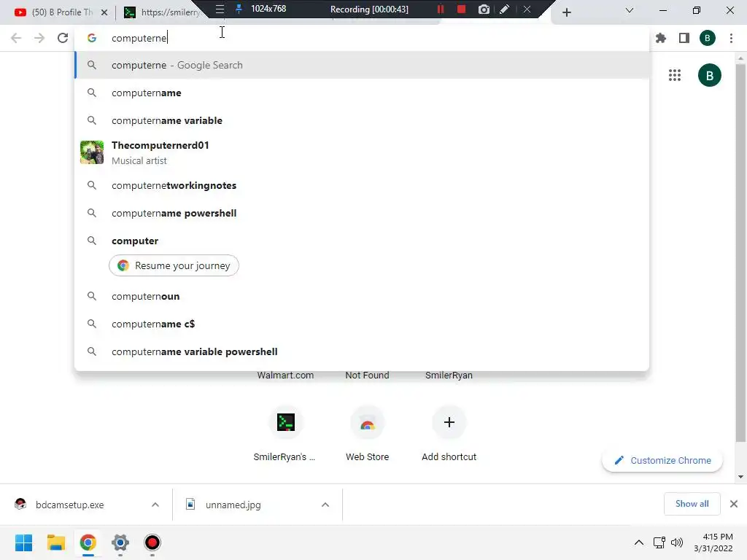Open the network tray icon
747x560 pixels.
[659, 542]
